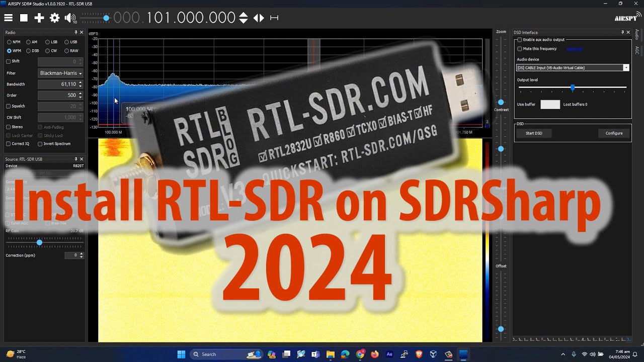Click the Zoom slider handle
Viewport: 644px width, 362px height.
[501, 103]
